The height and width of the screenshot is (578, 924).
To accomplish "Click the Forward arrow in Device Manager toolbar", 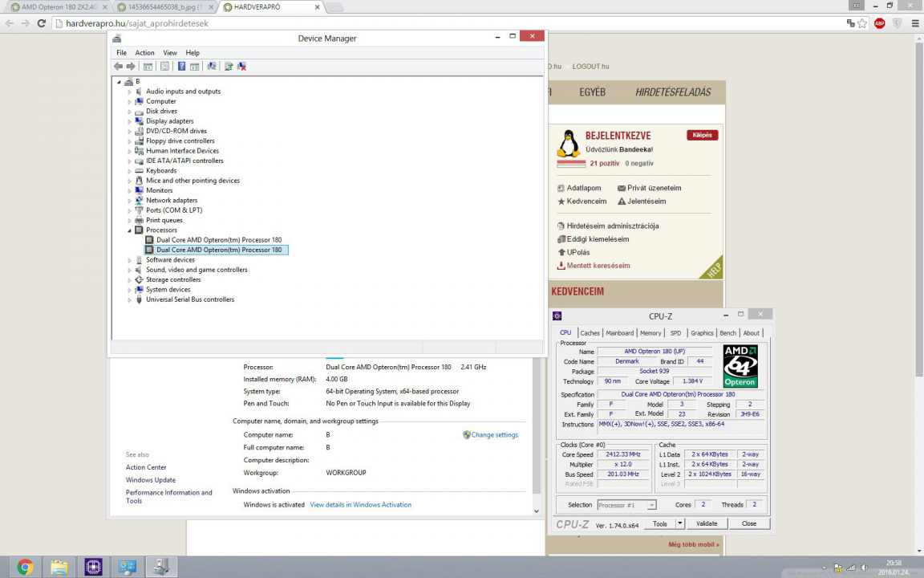I will point(131,67).
